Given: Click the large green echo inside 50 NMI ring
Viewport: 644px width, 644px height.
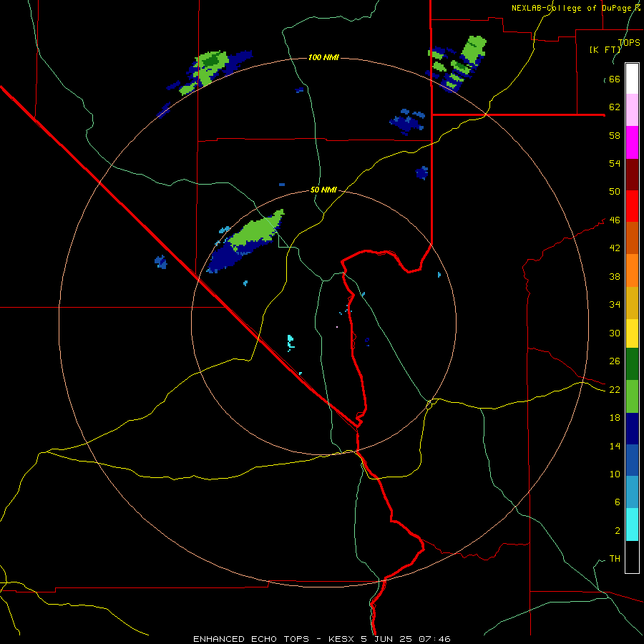Looking at the screenshot, I should tap(256, 231).
